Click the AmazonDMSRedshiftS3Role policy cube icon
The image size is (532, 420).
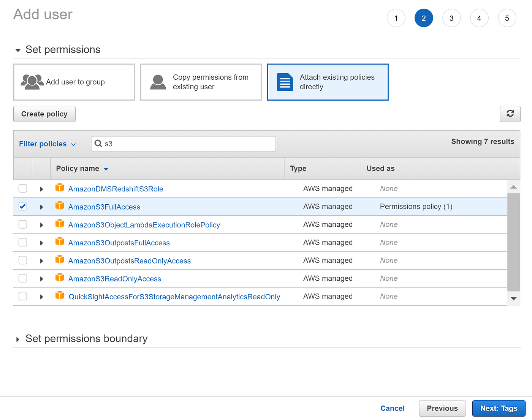[60, 187]
